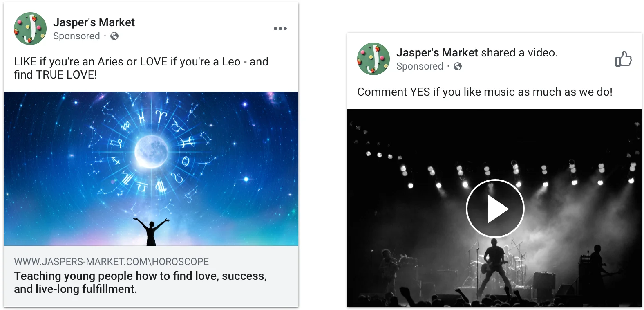This screenshot has height=310, width=644.
Task: Click the Sponsored label on the video ad
Action: pos(420,66)
